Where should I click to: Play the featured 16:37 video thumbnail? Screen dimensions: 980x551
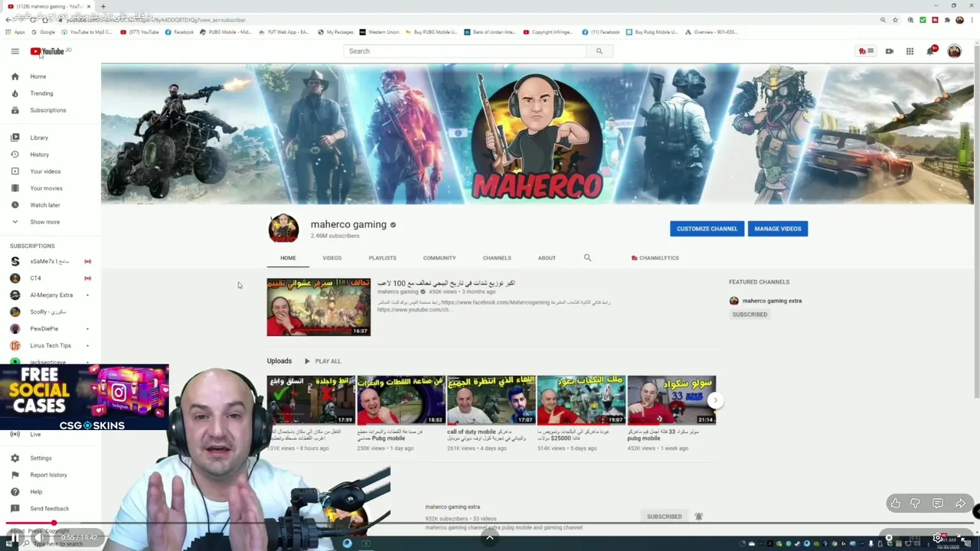[x=318, y=307]
